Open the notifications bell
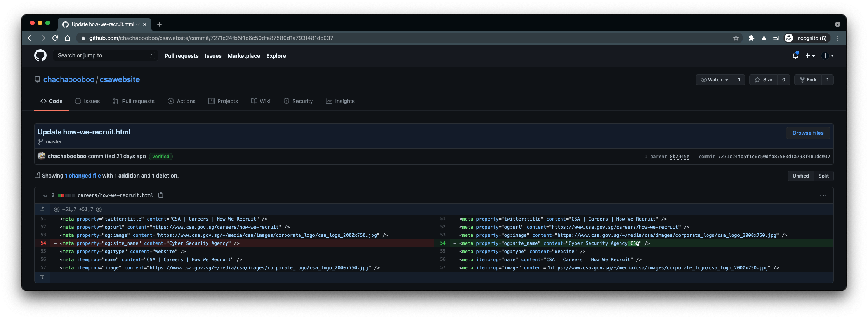 (795, 56)
